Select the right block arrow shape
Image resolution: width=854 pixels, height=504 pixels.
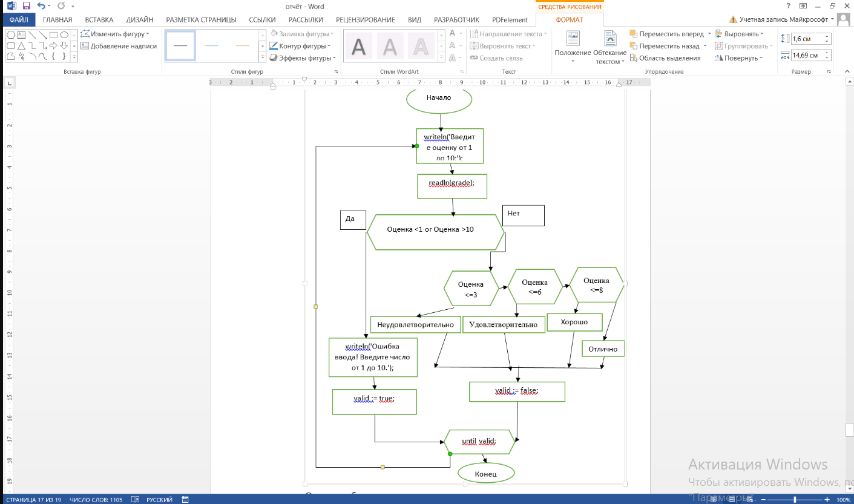53,45
